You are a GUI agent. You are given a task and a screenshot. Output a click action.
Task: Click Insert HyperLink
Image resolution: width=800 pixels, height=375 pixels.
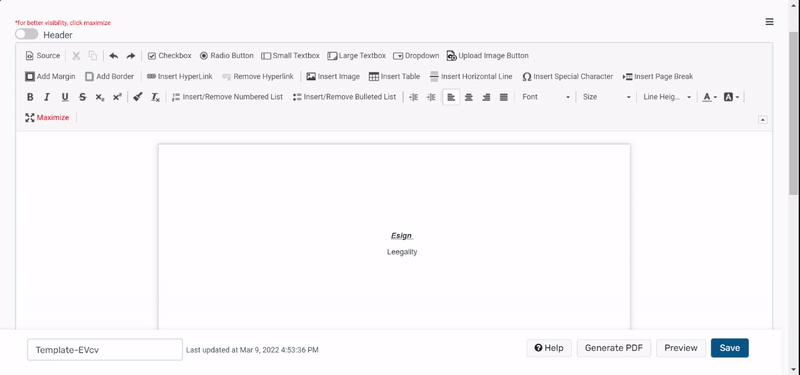tap(180, 77)
